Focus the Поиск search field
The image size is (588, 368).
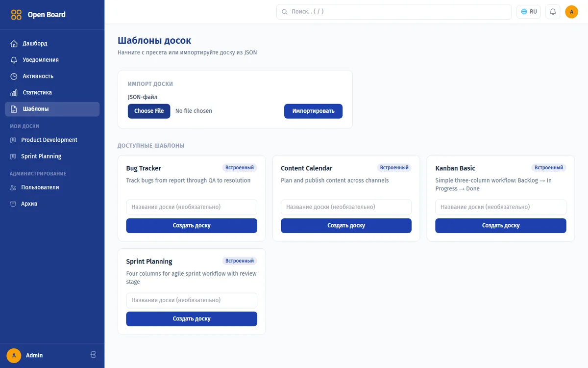click(394, 12)
